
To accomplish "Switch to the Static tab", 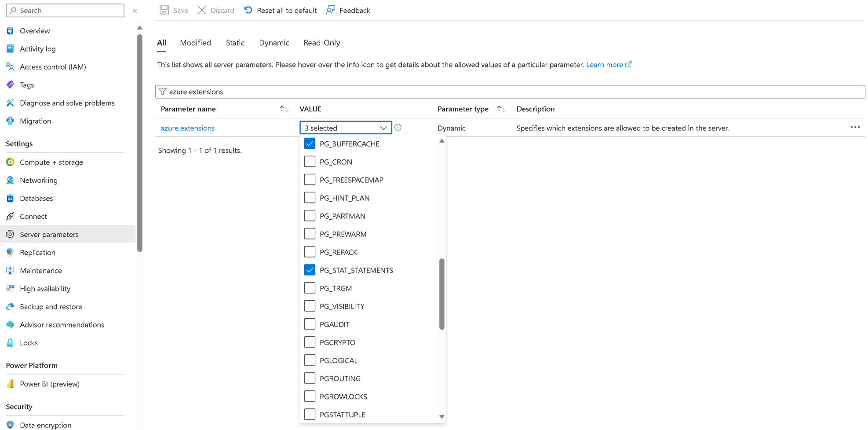I will [235, 43].
